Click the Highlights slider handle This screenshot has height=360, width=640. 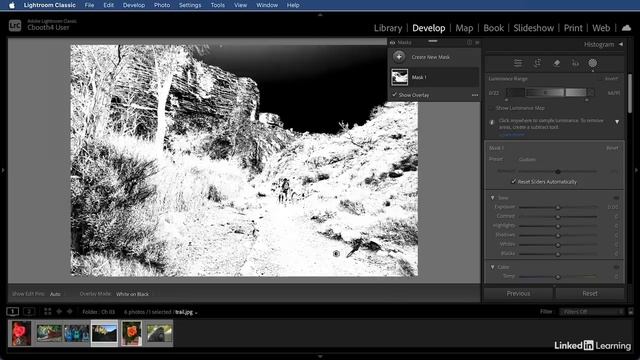click(x=558, y=226)
